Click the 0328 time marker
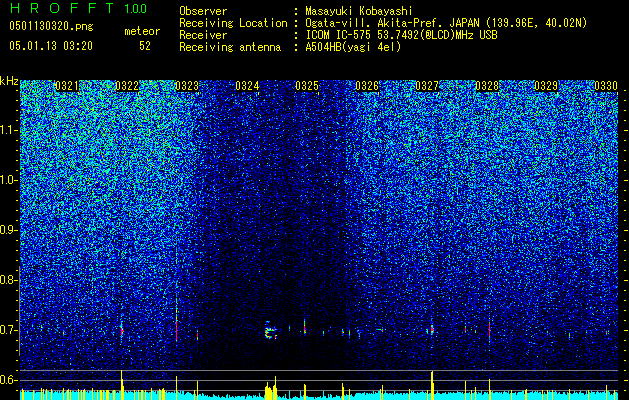 click(x=487, y=85)
